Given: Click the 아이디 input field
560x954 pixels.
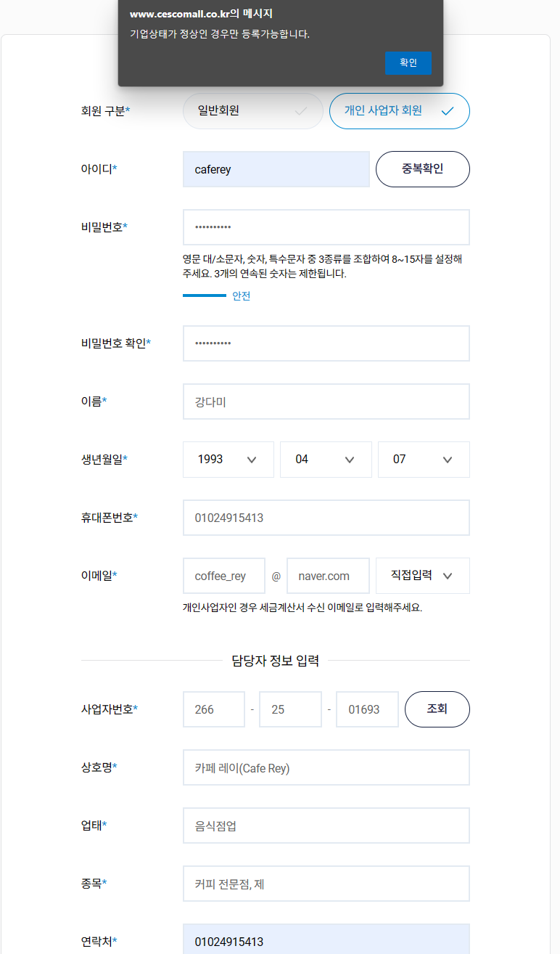Looking at the screenshot, I should pos(276,169).
